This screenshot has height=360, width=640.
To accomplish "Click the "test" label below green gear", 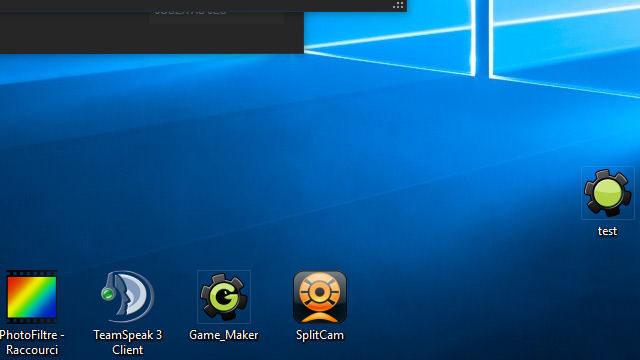I will [x=607, y=231].
